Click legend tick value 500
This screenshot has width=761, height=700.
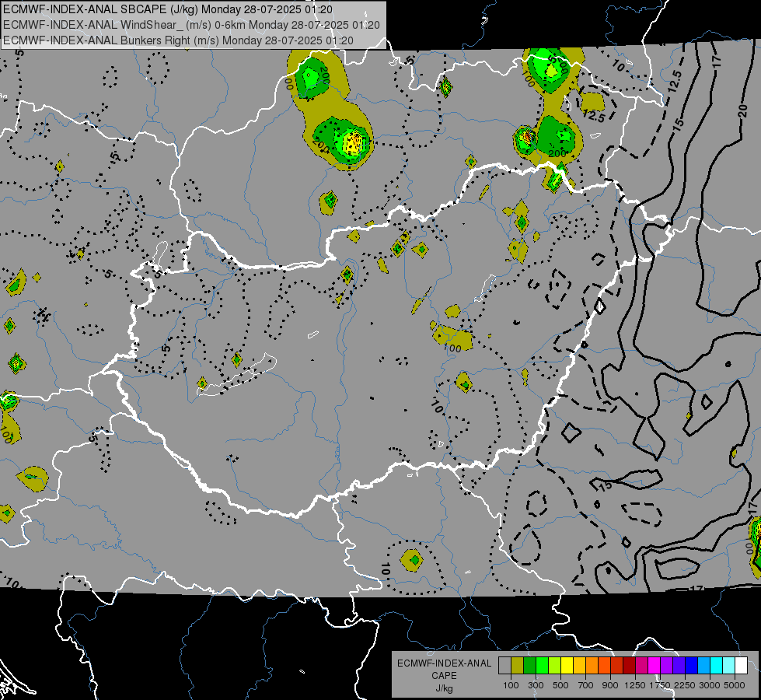click(x=560, y=685)
